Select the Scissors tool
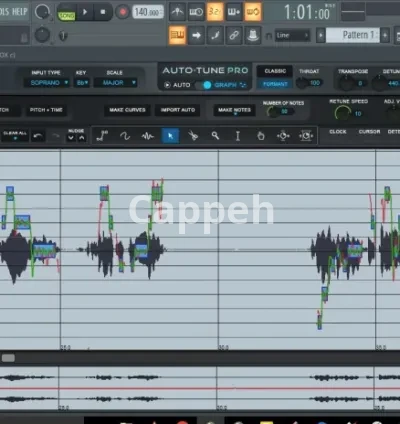The height and width of the screenshot is (424, 400). [x=193, y=136]
